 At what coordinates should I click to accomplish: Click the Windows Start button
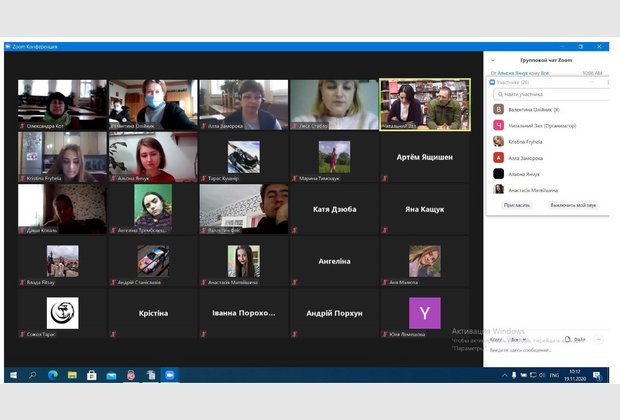13,375
